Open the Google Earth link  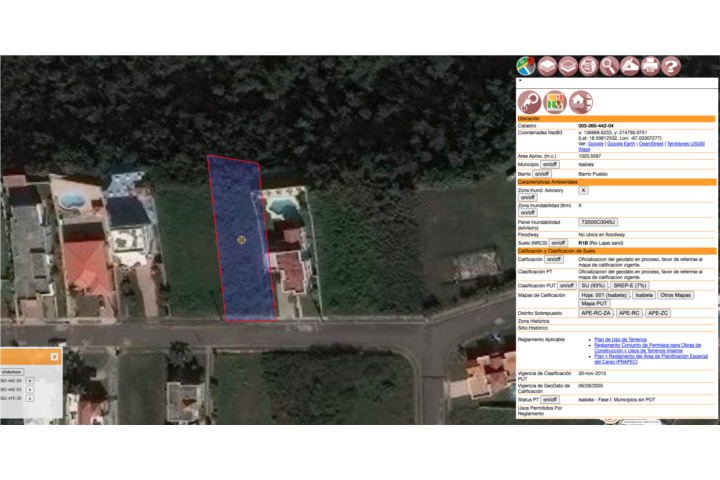tap(621, 143)
